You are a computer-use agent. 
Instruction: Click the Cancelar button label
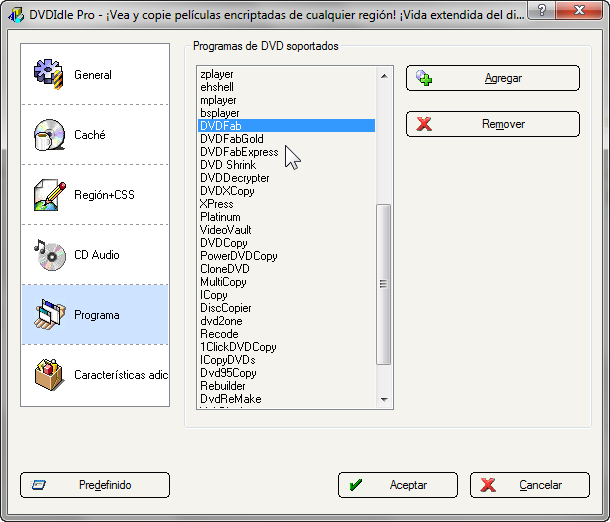540,485
